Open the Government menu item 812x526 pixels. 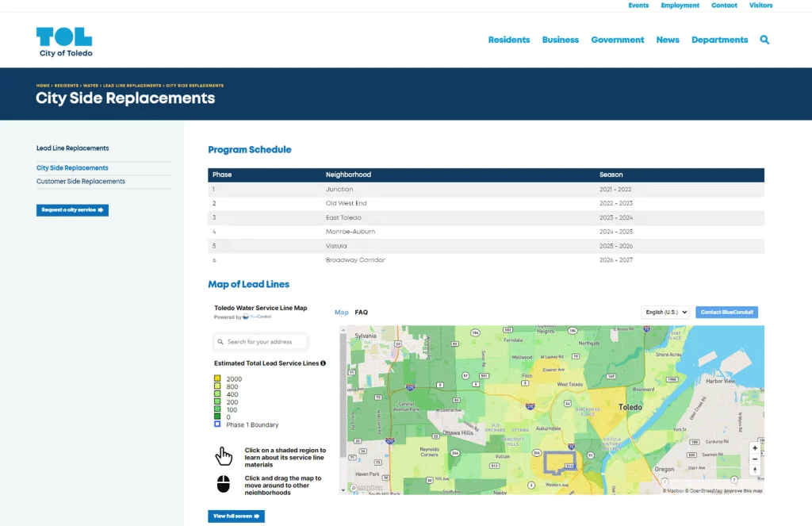617,40
